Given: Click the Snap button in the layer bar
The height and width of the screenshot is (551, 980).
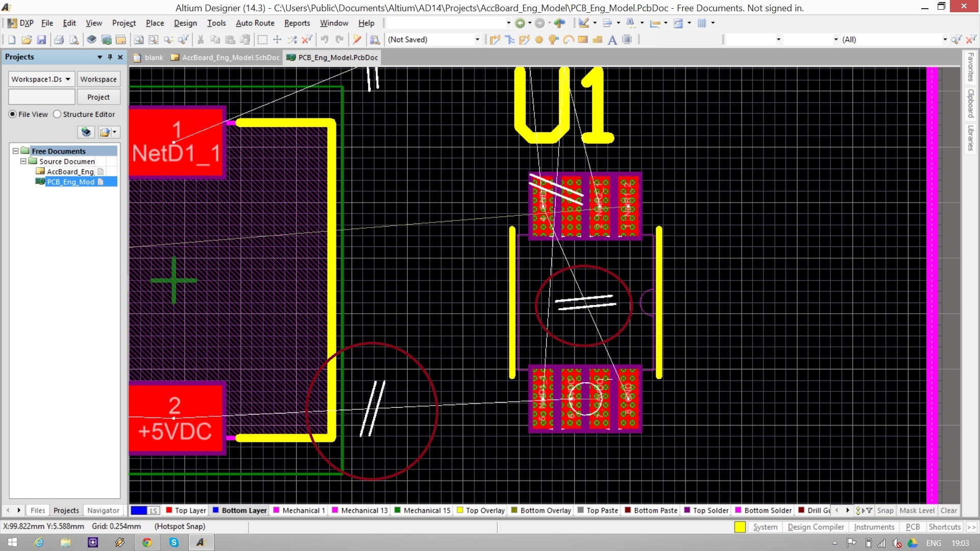Looking at the screenshot, I should pos(885,510).
